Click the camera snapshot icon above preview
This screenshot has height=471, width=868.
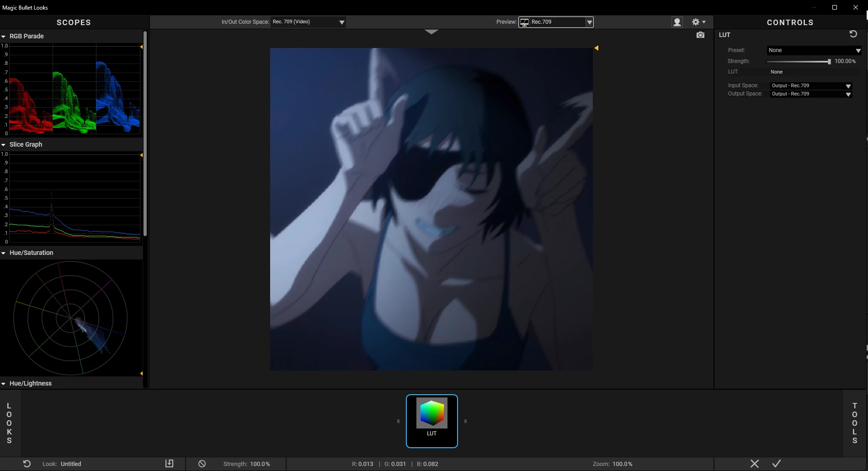700,35
